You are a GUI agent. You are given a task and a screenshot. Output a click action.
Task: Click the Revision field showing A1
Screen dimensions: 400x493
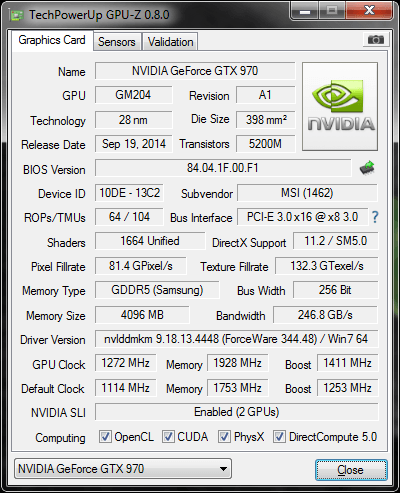click(265, 95)
